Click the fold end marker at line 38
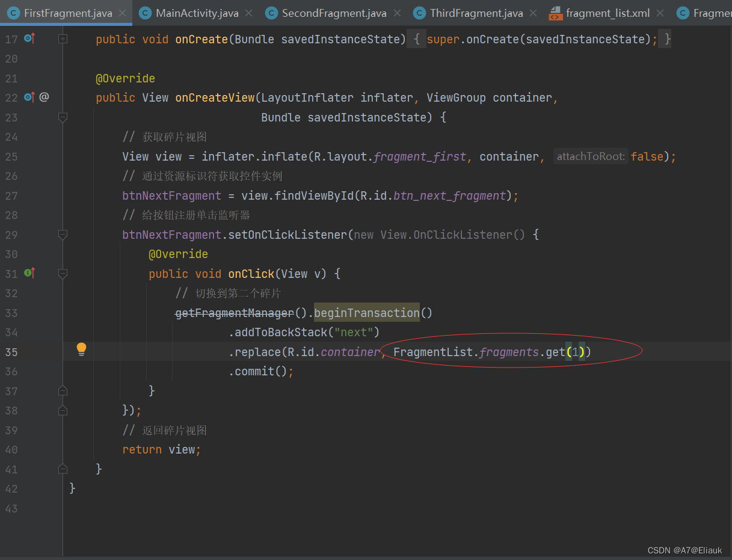The width and height of the screenshot is (732, 560). (63, 410)
